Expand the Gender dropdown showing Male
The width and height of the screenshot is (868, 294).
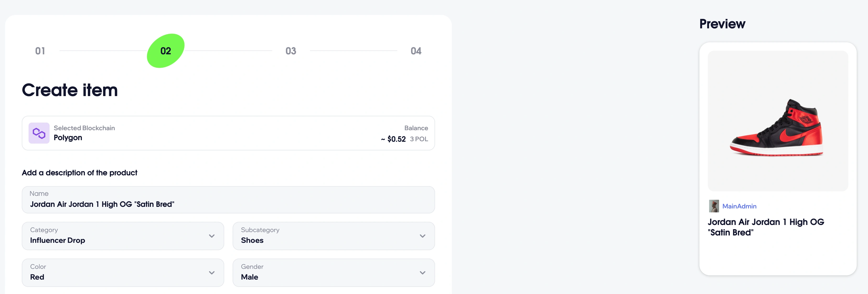(x=333, y=272)
